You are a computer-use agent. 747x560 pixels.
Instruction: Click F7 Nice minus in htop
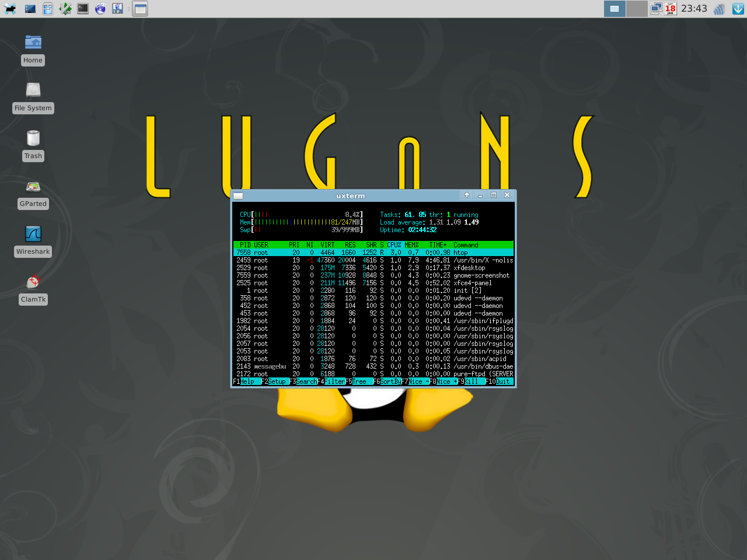point(415,381)
